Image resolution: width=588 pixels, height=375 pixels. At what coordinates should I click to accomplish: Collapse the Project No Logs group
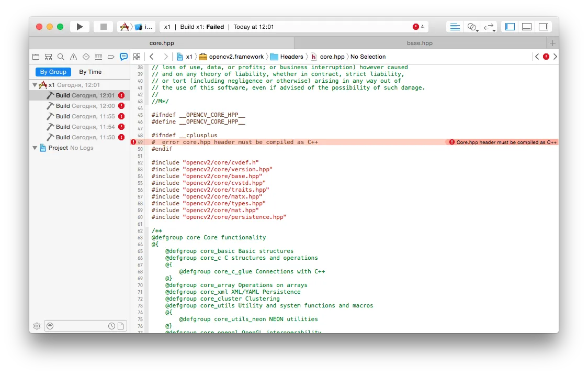(x=35, y=148)
